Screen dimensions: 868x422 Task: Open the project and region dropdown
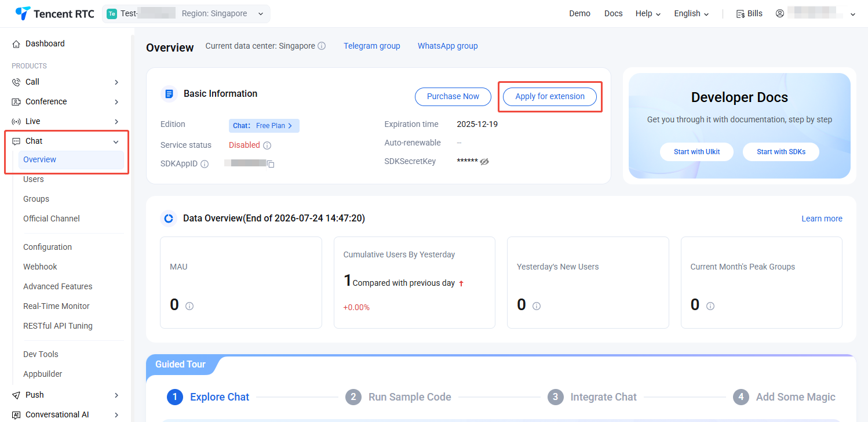[x=186, y=14]
